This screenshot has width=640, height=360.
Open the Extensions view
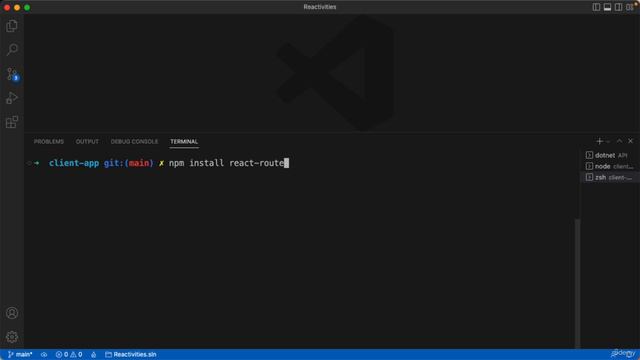(12, 122)
